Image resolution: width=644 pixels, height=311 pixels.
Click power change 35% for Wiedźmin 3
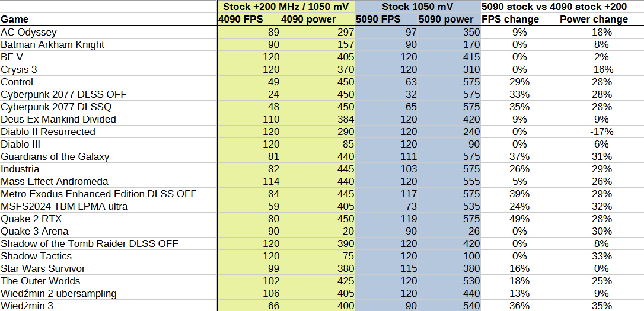point(601,306)
